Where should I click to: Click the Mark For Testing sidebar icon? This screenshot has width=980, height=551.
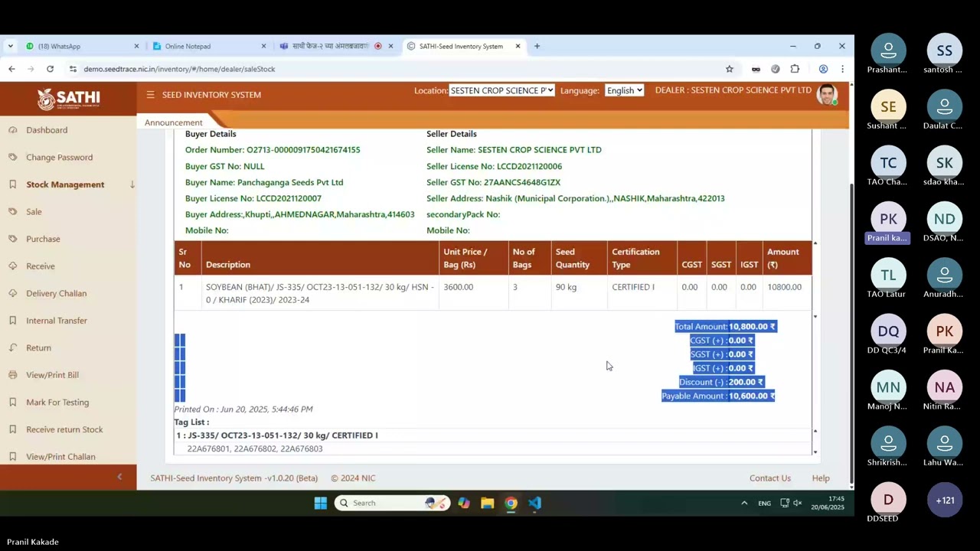(13, 403)
